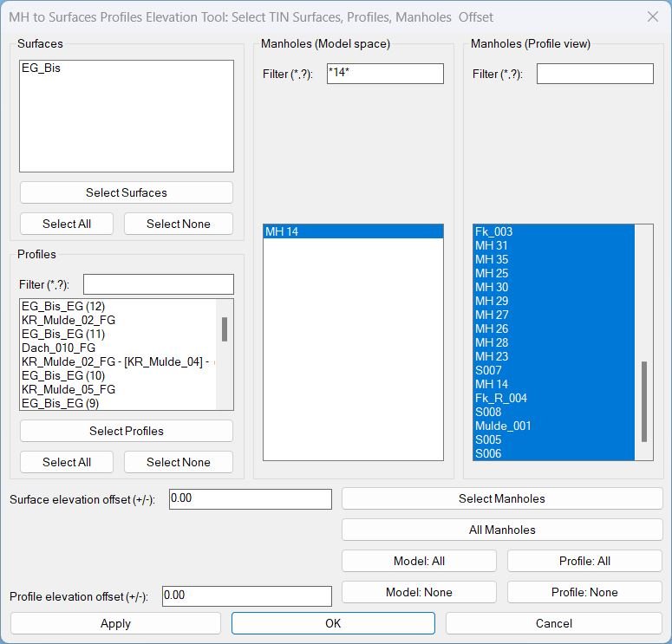
Task: Select MH 27 in Profile view list
Action: point(554,315)
